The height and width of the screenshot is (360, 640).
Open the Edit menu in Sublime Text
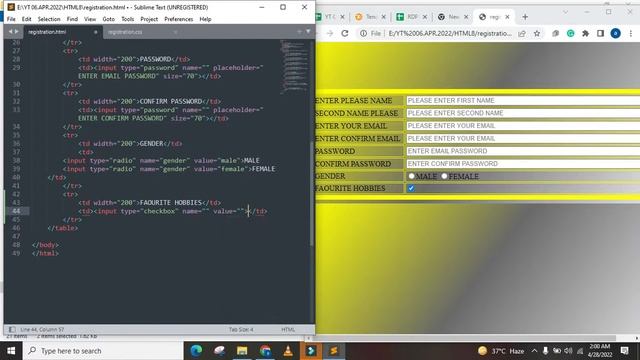pyautogui.click(x=27, y=19)
